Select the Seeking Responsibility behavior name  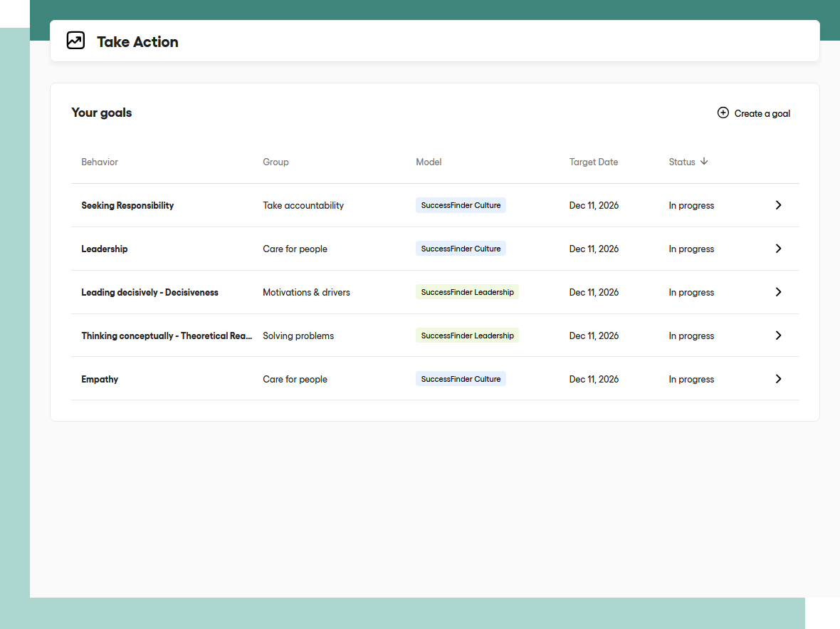click(127, 205)
